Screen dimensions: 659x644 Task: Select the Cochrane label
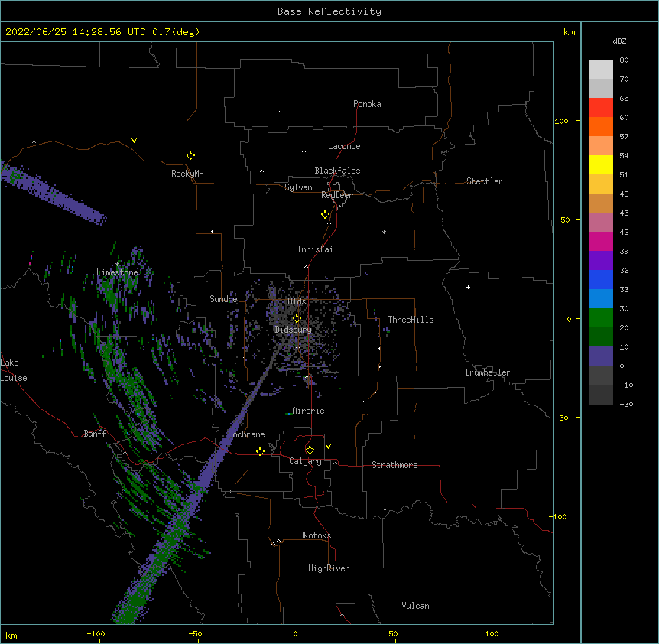pos(246,434)
